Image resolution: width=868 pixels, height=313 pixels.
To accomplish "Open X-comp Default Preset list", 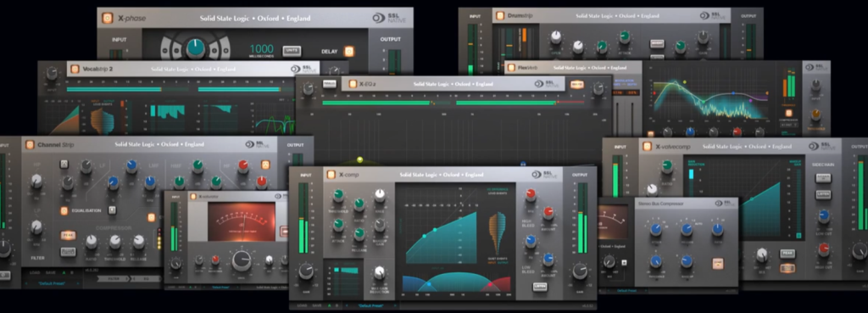I will [372, 305].
